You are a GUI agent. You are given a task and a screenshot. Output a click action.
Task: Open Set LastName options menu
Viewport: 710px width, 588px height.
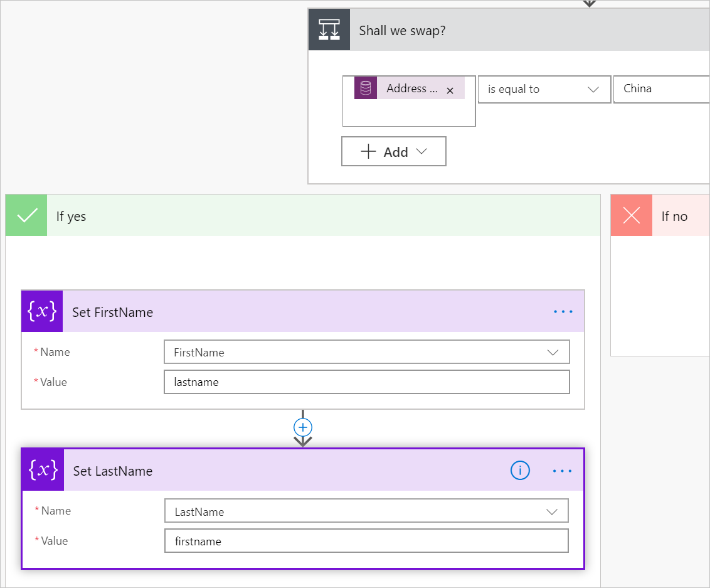[x=562, y=470]
